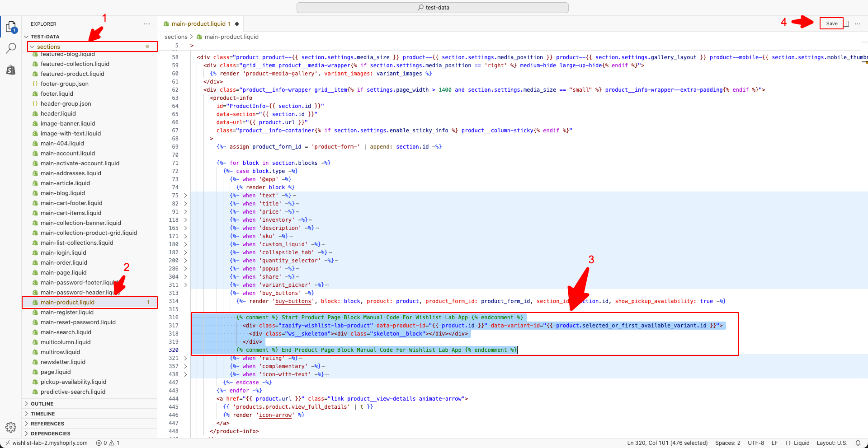Unfold the 'popup' block at line 286

tap(185, 269)
